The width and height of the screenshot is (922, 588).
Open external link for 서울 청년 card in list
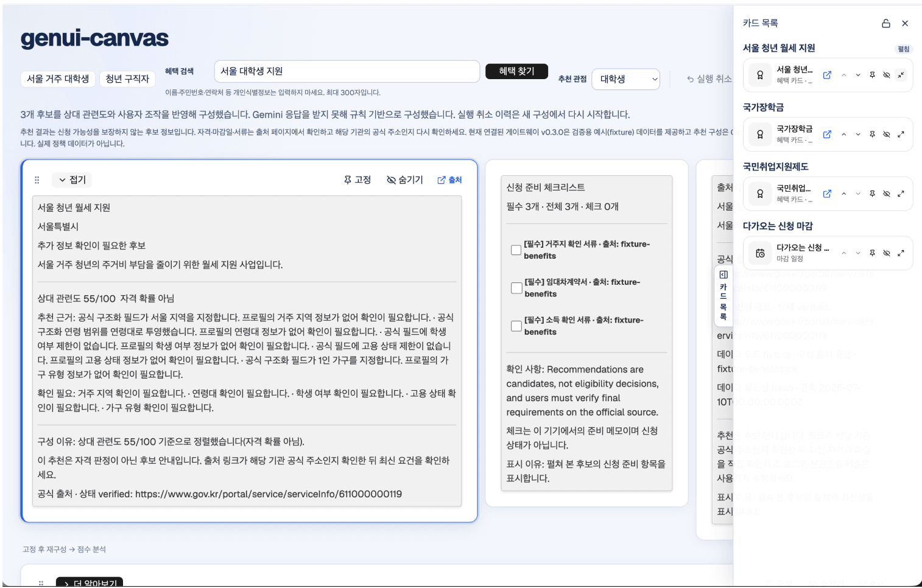click(827, 75)
